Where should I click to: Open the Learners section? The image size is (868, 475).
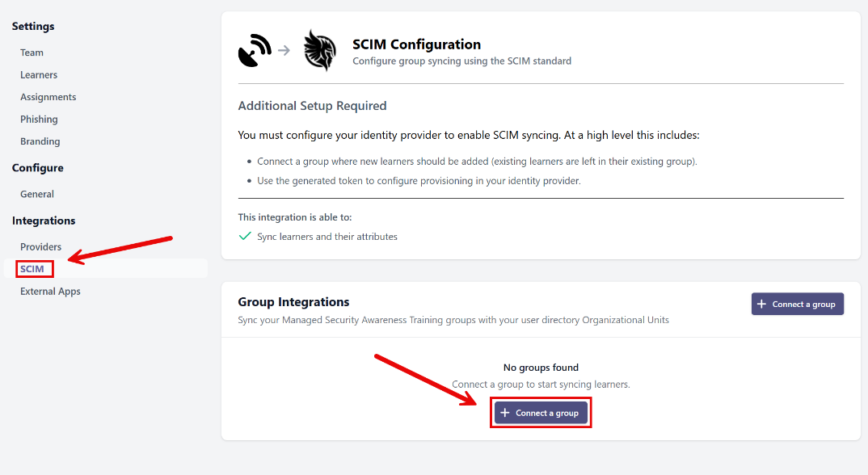38,74
